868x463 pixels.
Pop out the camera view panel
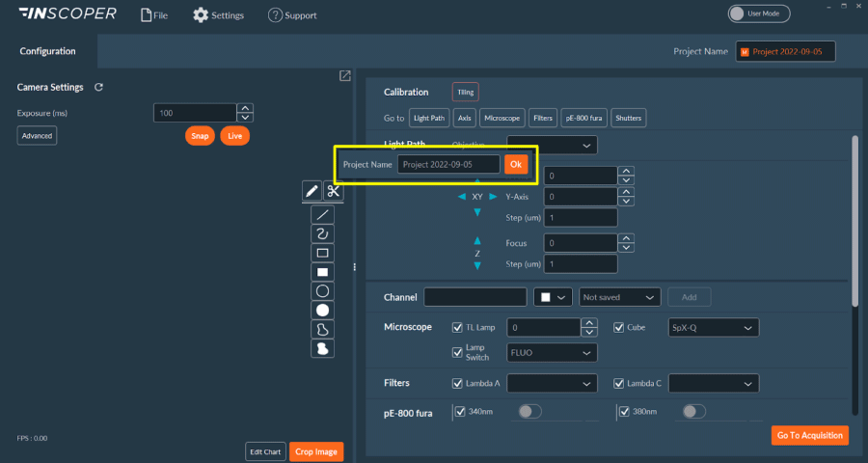coord(344,76)
